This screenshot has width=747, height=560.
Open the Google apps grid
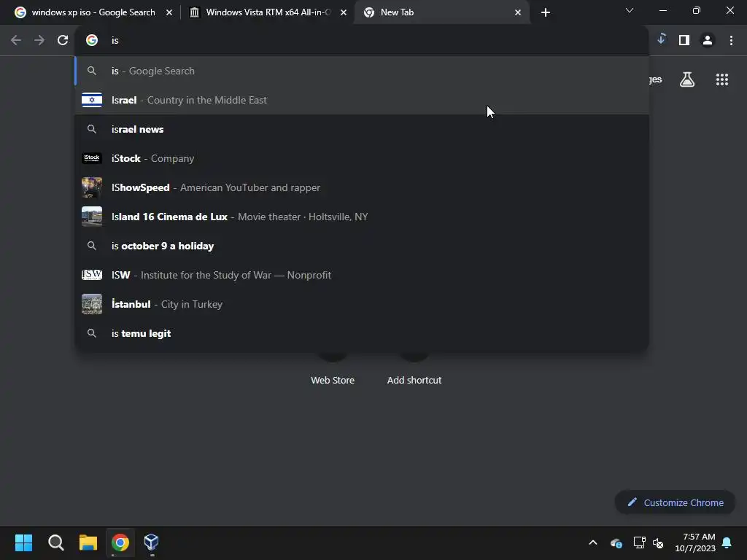click(x=722, y=79)
